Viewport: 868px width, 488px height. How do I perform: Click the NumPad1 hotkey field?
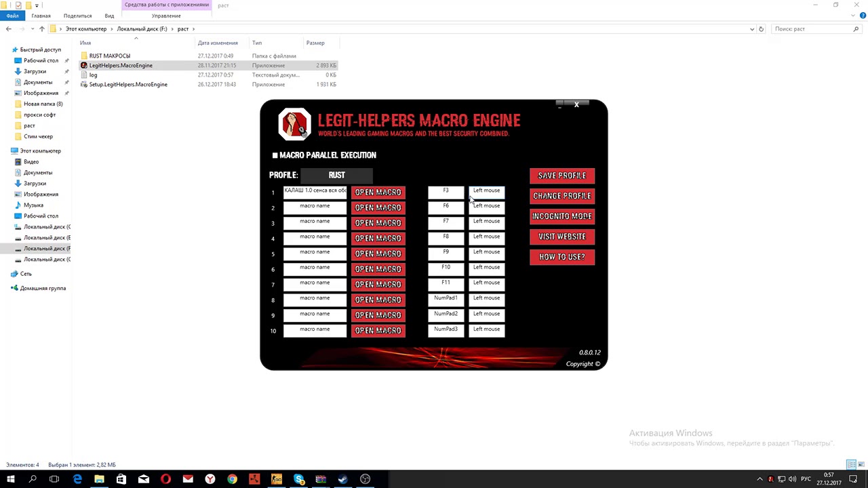click(x=446, y=299)
